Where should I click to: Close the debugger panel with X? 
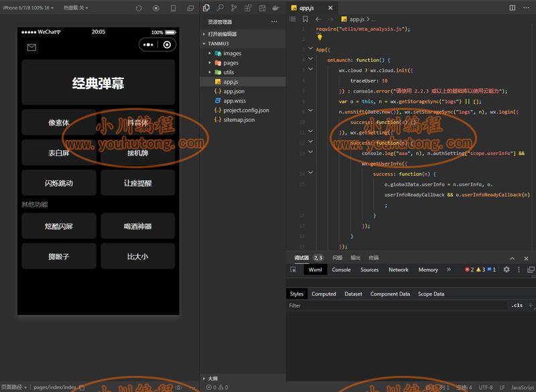tap(526, 259)
